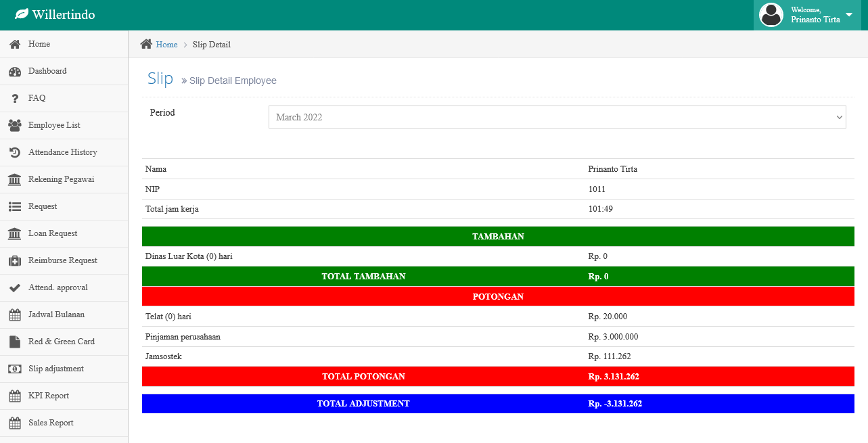This screenshot has width=868, height=443.
Task: Click the green TAMBAHAN header row
Action: [x=498, y=237]
